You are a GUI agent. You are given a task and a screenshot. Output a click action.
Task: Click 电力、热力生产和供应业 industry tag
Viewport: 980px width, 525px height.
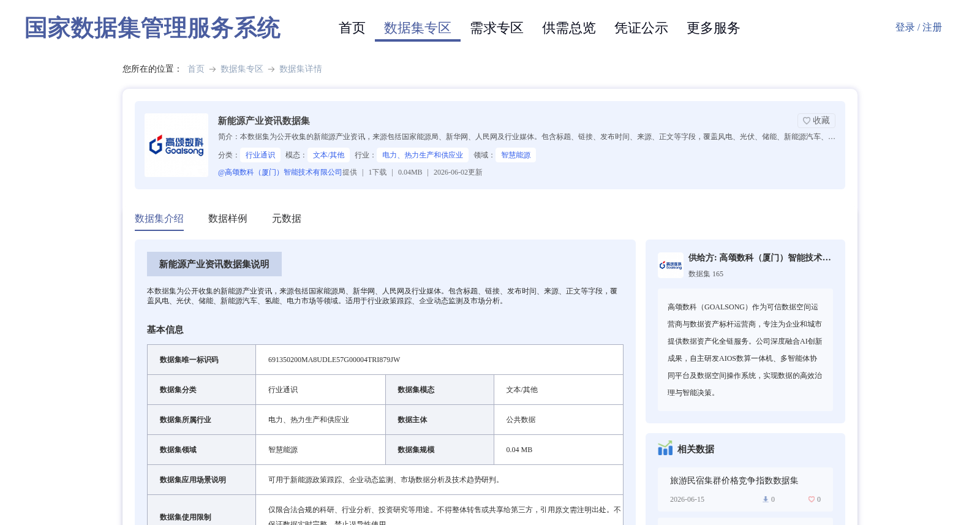(x=423, y=155)
